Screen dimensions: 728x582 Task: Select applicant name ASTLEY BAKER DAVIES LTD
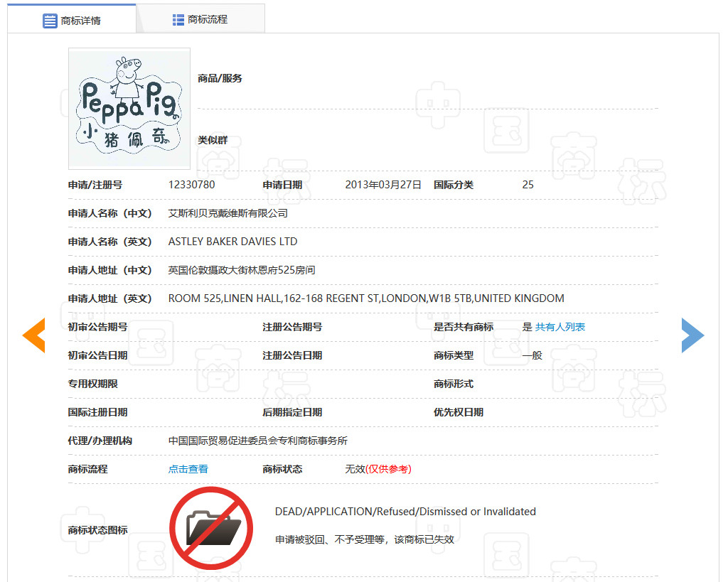pos(232,242)
